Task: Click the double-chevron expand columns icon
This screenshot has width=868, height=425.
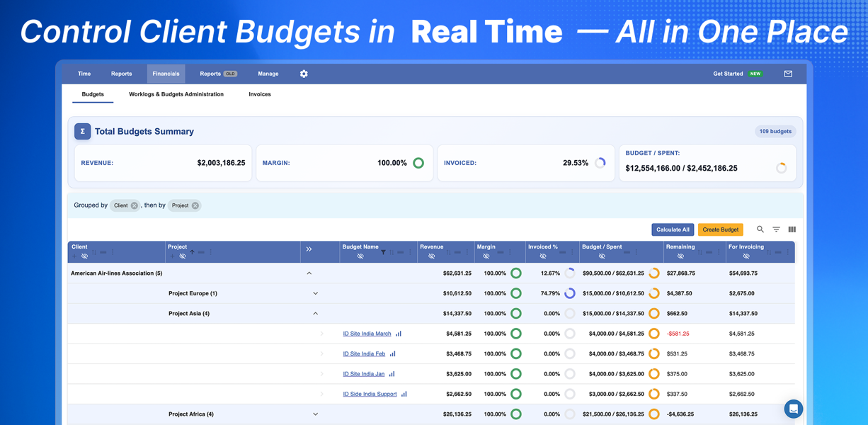Action: [x=309, y=249]
